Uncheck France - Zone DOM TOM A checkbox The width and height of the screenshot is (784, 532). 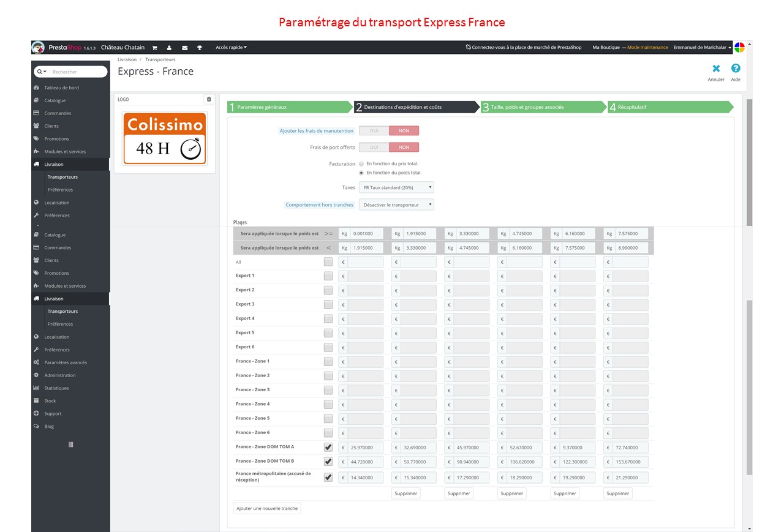[328, 448]
